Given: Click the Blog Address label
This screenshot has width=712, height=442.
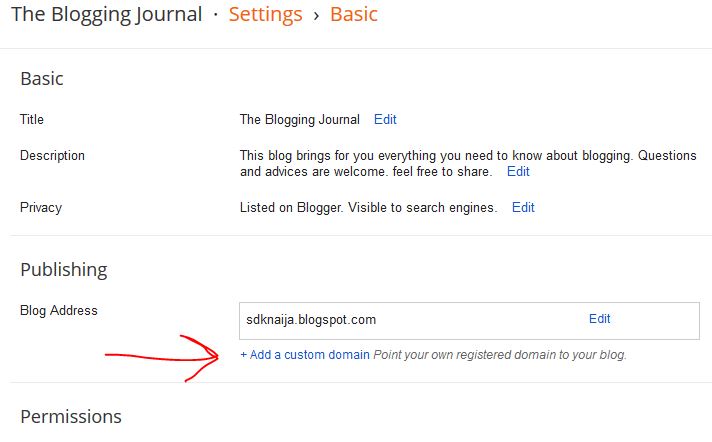Looking at the screenshot, I should coord(59,310).
